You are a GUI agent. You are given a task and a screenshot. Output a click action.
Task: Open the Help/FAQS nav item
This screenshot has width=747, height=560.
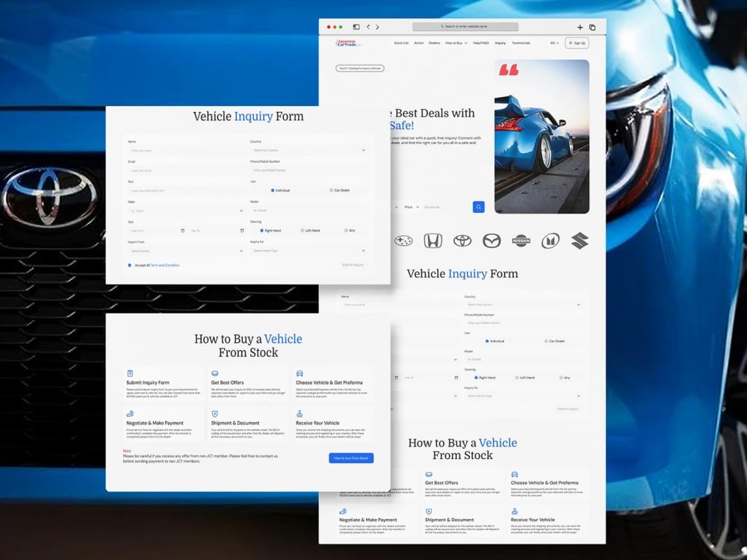(x=480, y=43)
